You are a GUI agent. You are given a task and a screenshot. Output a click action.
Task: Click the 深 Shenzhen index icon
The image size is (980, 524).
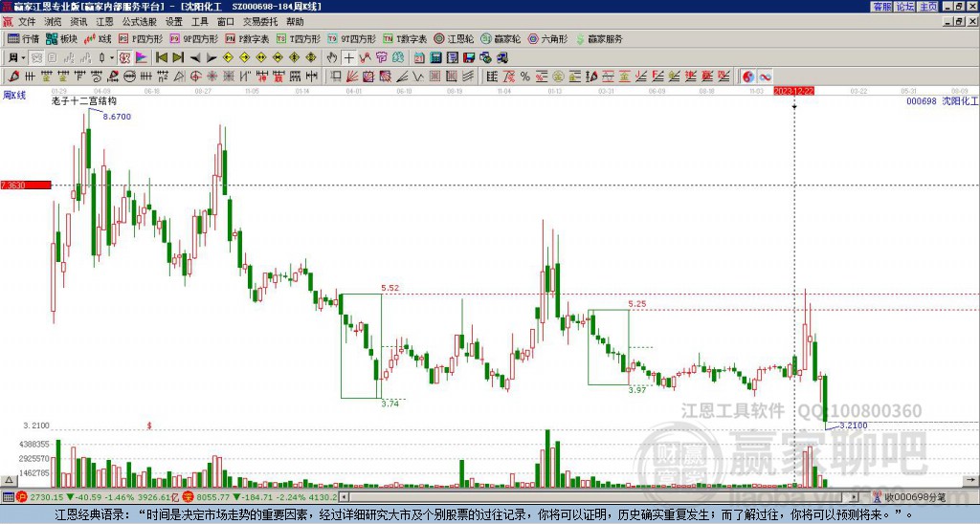click(x=189, y=497)
